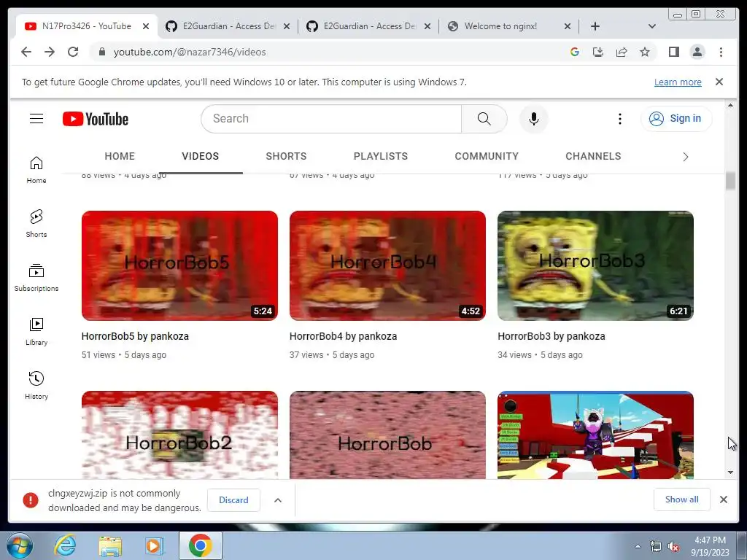Open the PLAYLISTS channel tab
This screenshot has height=560, width=747.
click(381, 156)
